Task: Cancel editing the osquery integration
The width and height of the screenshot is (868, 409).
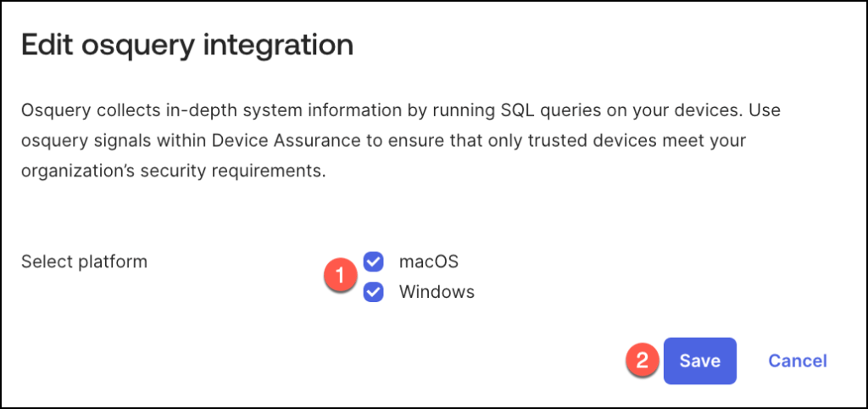Action: pyautogui.click(x=797, y=361)
